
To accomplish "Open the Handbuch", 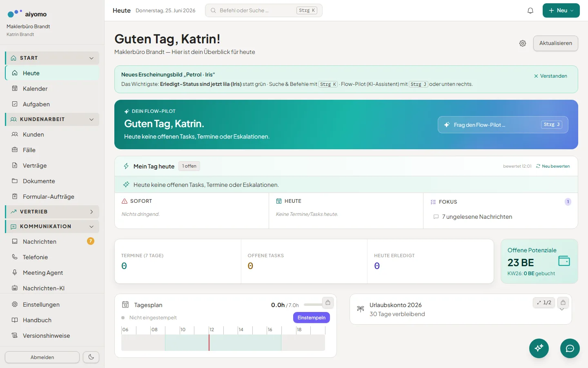I will pos(52,320).
